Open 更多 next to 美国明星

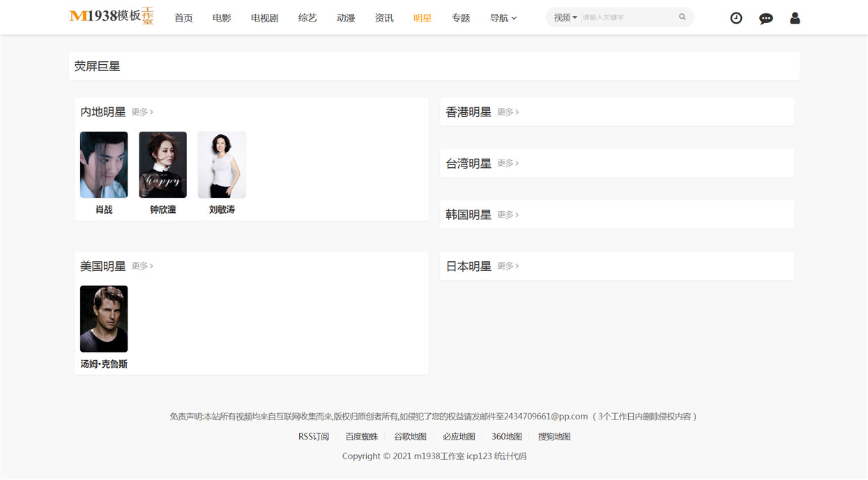[142, 265]
